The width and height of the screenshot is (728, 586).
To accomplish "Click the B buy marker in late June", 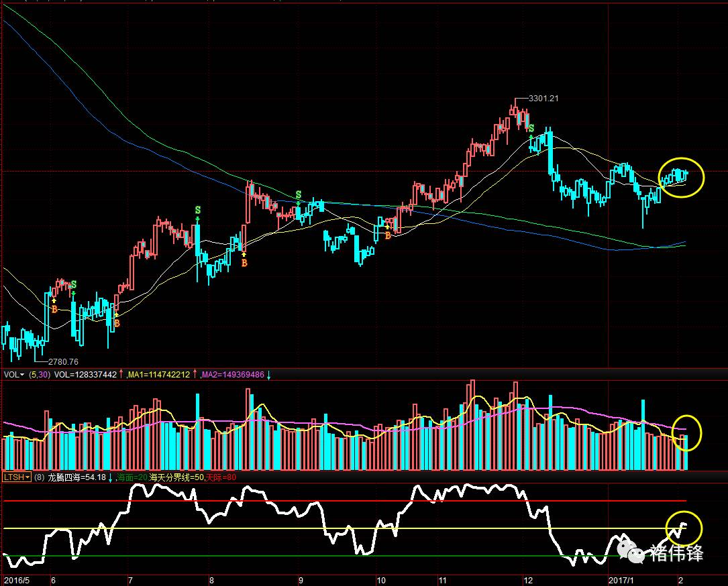I will pyautogui.click(x=117, y=323).
